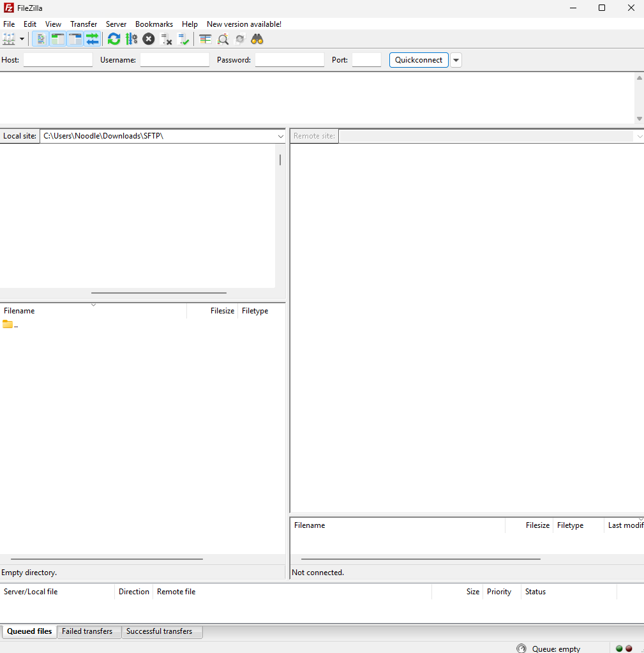The image size is (644, 653).
Task: Cancel the current operation icon
Action: [149, 39]
